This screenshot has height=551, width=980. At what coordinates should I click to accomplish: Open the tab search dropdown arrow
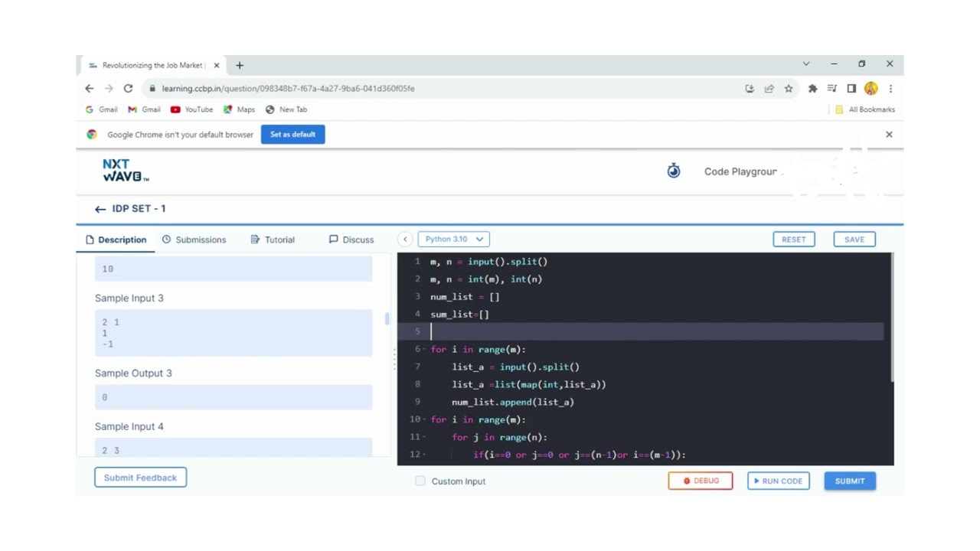(806, 64)
